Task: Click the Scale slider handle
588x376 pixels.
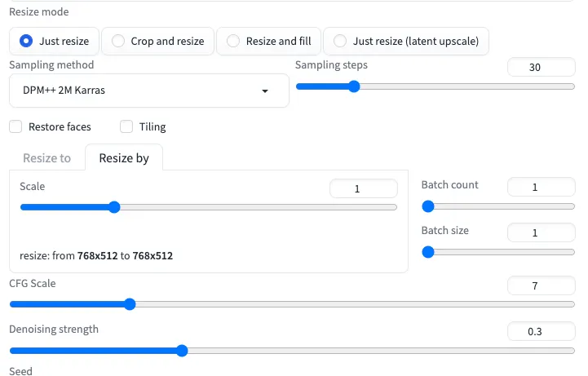Action: click(114, 207)
